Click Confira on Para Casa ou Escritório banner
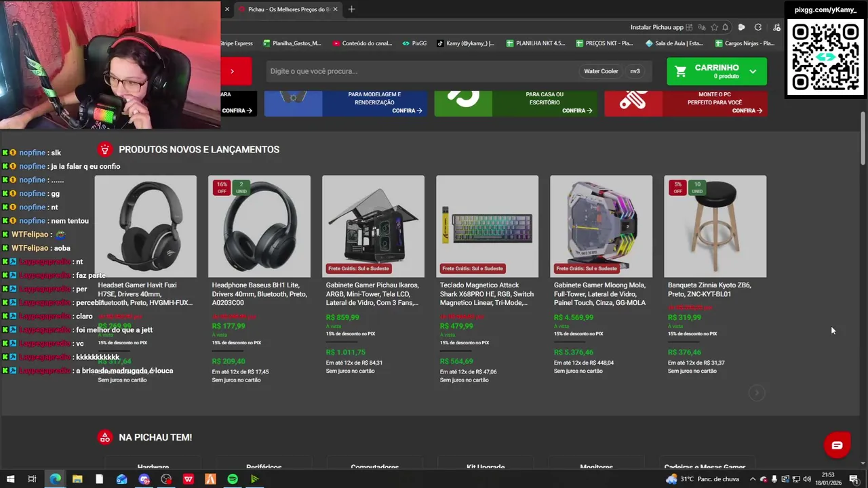The image size is (868, 488). pos(577,110)
